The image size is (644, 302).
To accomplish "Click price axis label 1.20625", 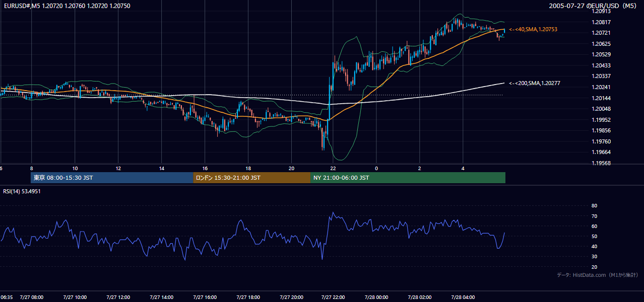I will (601, 44).
